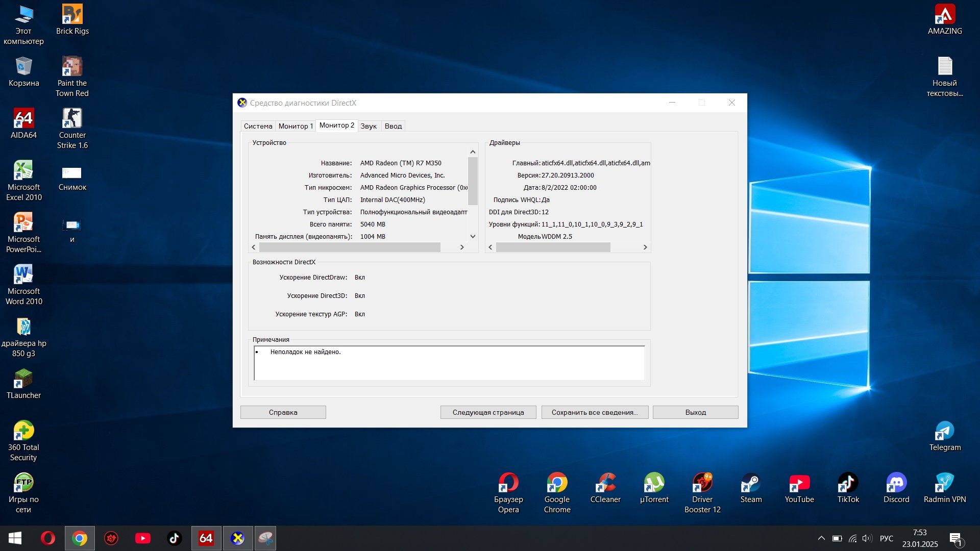Viewport: 980px width, 551px height.
Task: Click the device list vertical scrollbar thumb
Action: tap(473, 181)
